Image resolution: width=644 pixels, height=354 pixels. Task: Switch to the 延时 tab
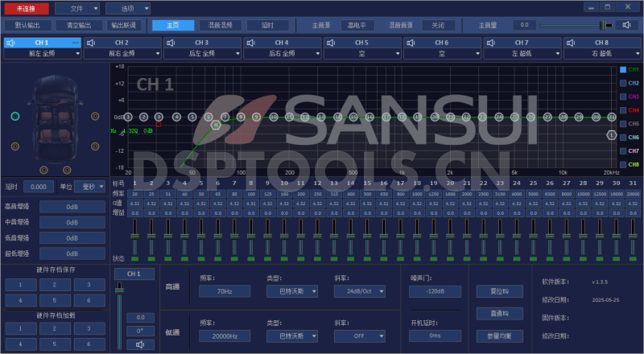coord(267,25)
